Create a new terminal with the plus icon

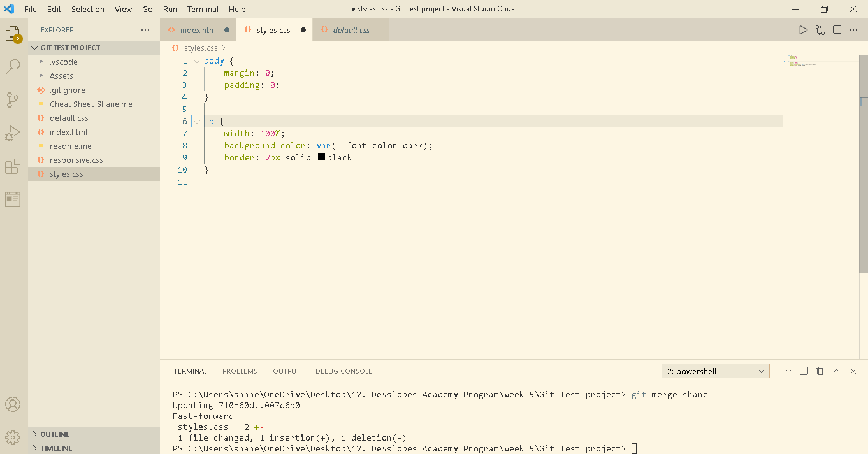(778, 371)
